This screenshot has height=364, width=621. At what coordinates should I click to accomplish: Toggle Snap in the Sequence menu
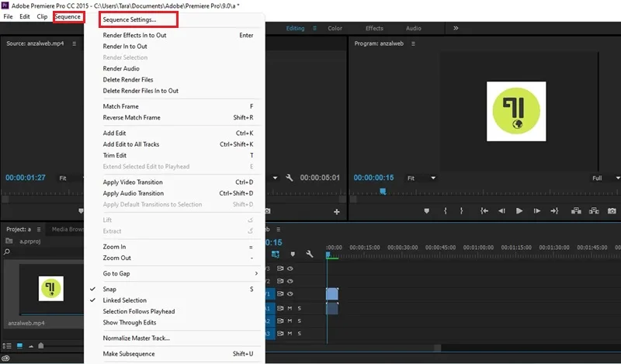tap(174, 289)
